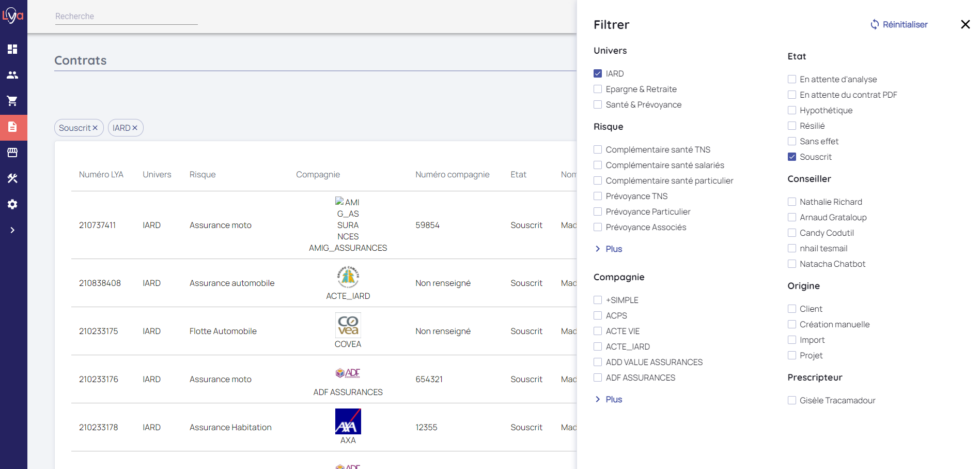Enable the Résilié état checkbox
The width and height of the screenshot is (980, 469).
791,126
